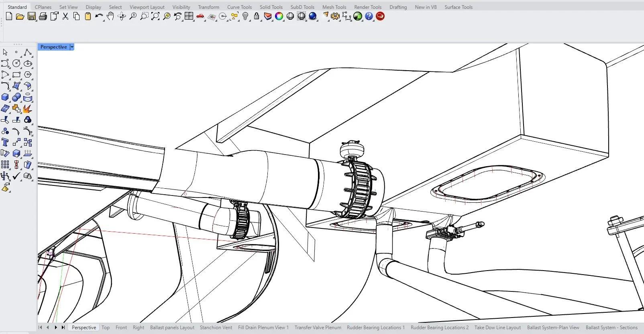Image resolution: width=644 pixels, height=334 pixels.
Task: Open the Viewport Layout toolbar tab
Action: coord(147,7)
